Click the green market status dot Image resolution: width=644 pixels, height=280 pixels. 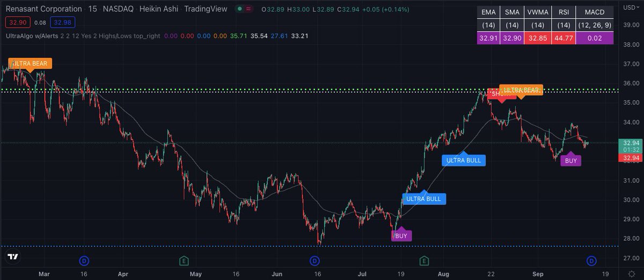(240, 10)
